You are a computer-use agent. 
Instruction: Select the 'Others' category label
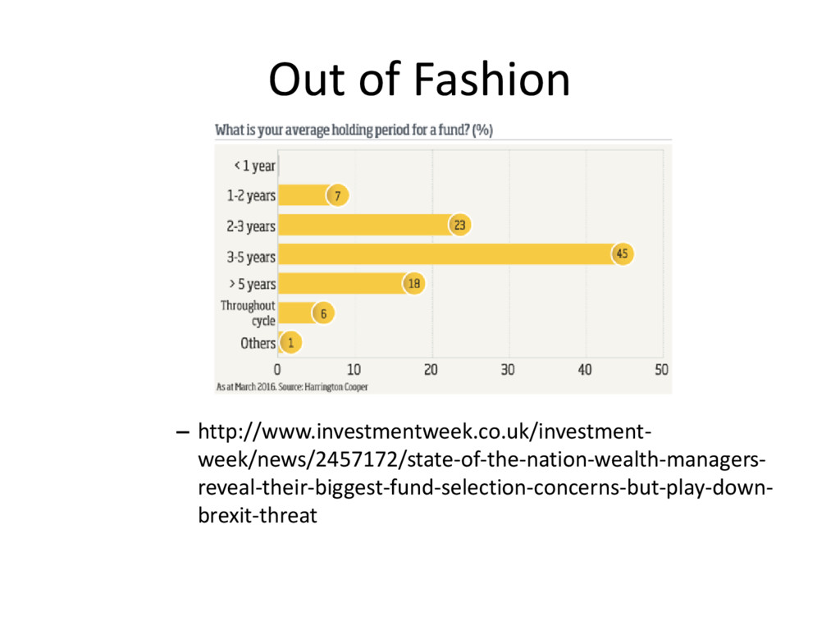coord(258,343)
